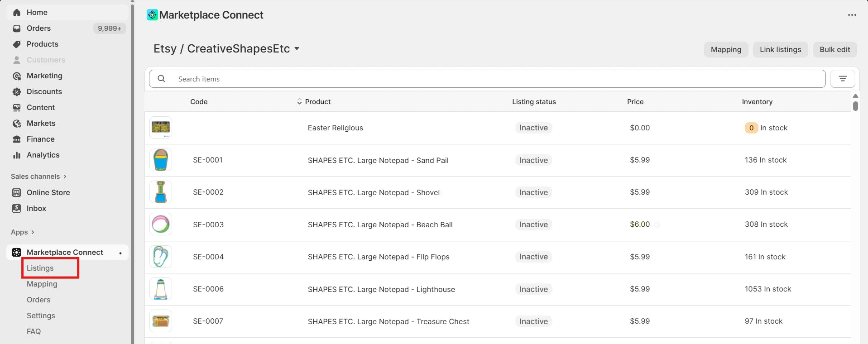Viewport: 868px width, 344px height.
Task: Click the Search items field
Action: coord(487,79)
